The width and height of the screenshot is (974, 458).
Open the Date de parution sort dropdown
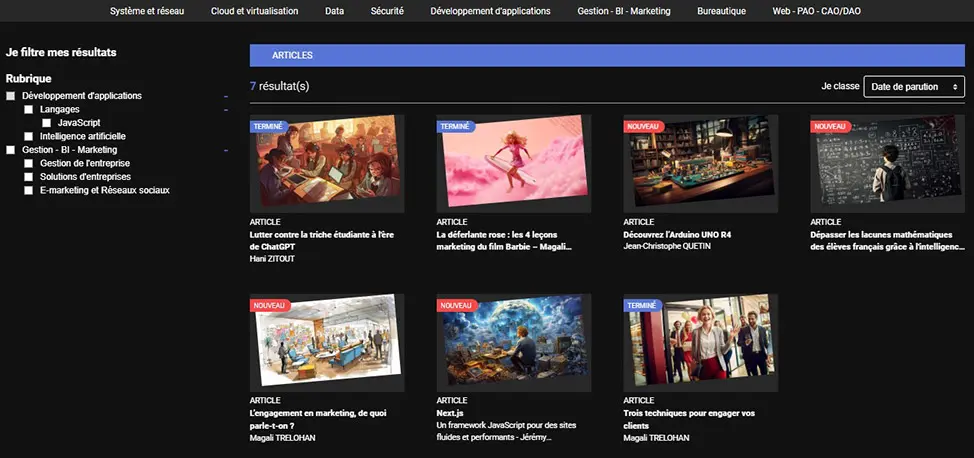pos(913,87)
